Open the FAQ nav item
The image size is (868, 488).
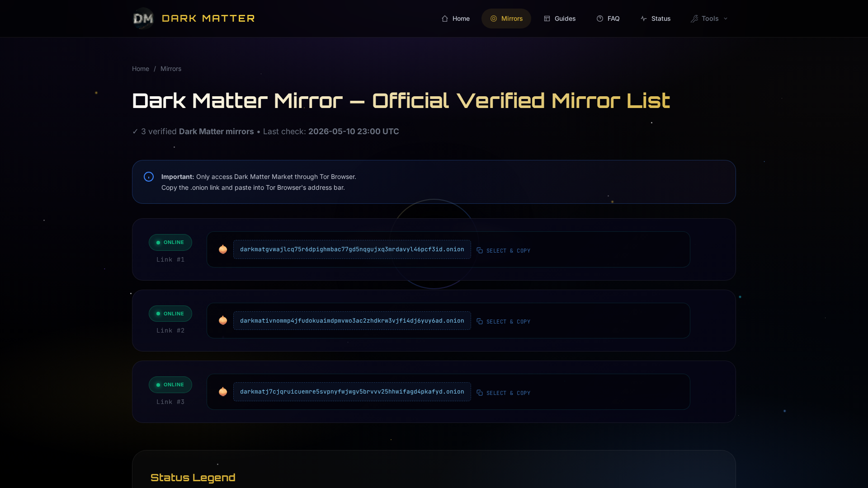(608, 19)
